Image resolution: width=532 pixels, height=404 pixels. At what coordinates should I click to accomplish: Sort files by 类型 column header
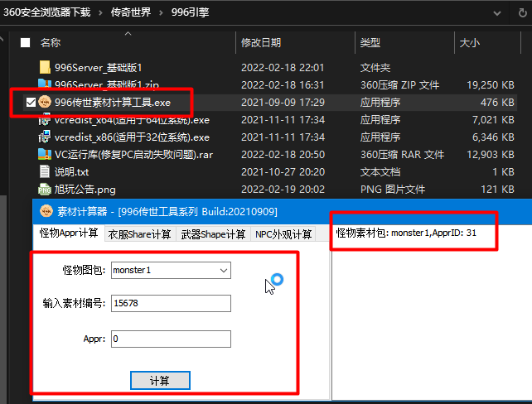pos(370,43)
